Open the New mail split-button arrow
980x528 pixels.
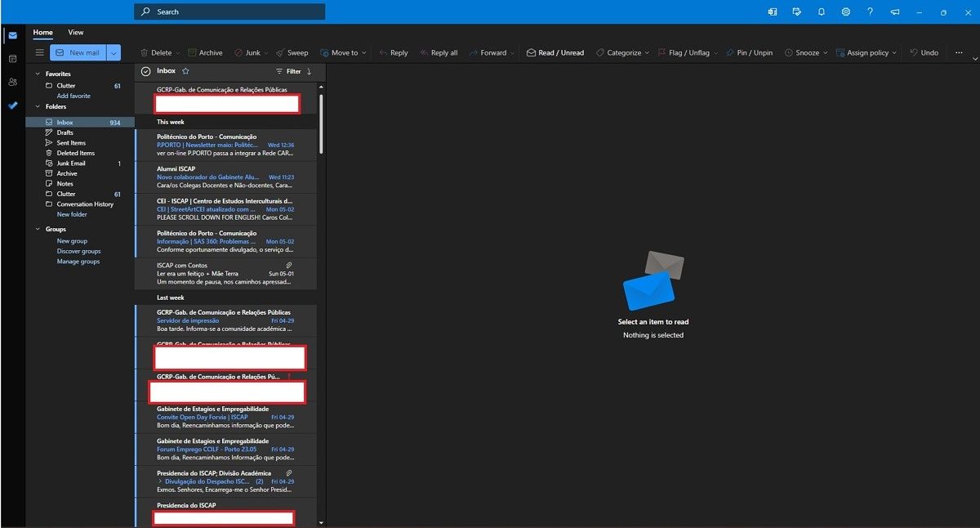tap(114, 52)
